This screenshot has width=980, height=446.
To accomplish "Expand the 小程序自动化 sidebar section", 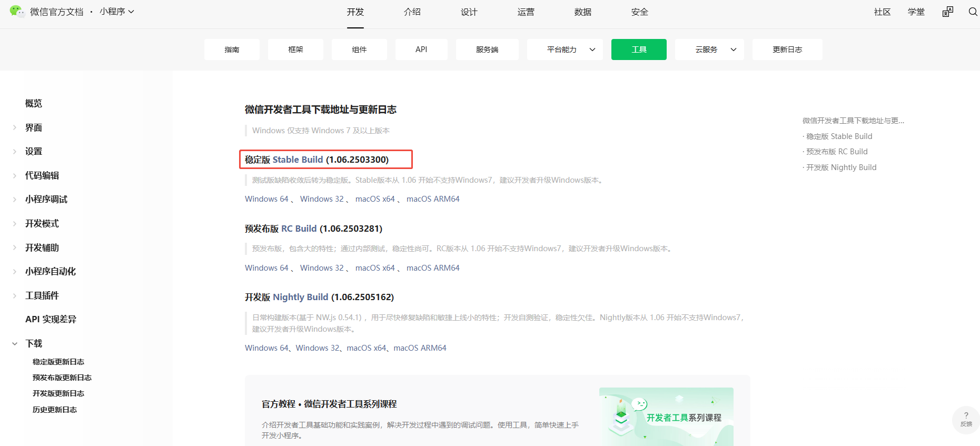I will (x=15, y=272).
